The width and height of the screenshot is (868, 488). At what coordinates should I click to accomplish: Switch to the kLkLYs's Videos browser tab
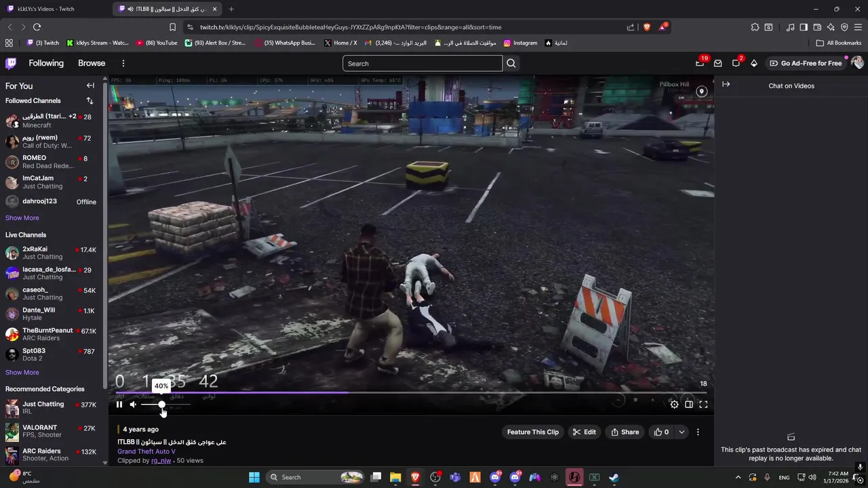pos(56,9)
